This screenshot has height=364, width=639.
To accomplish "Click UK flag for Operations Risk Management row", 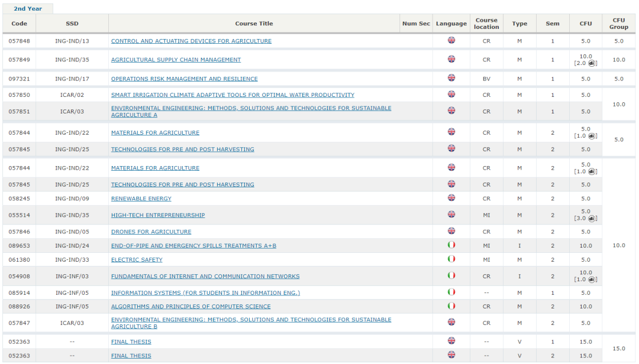I will pyautogui.click(x=451, y=78).
